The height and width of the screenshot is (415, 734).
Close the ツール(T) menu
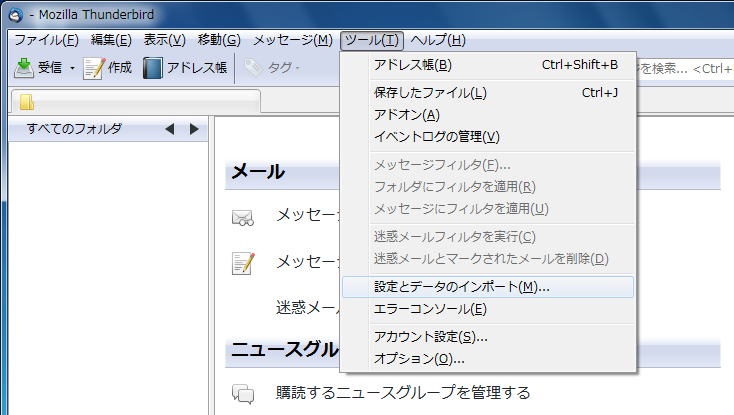[x=372, y=40]
